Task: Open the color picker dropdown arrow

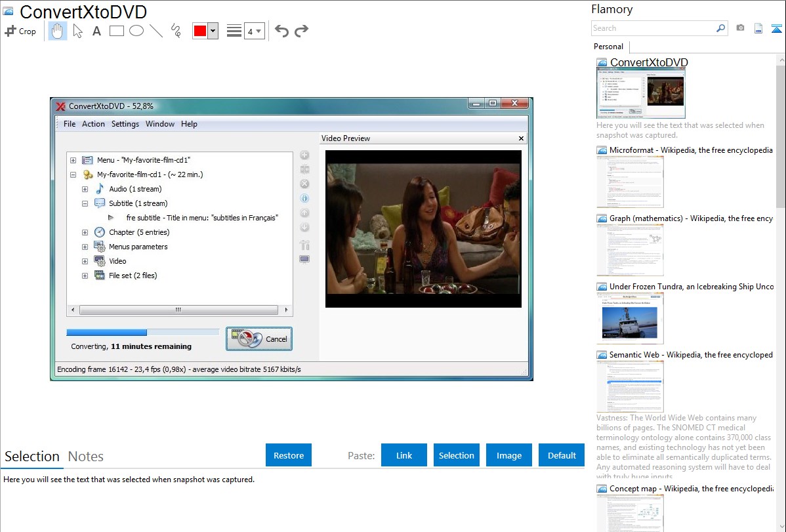Action: pos(213,31)
